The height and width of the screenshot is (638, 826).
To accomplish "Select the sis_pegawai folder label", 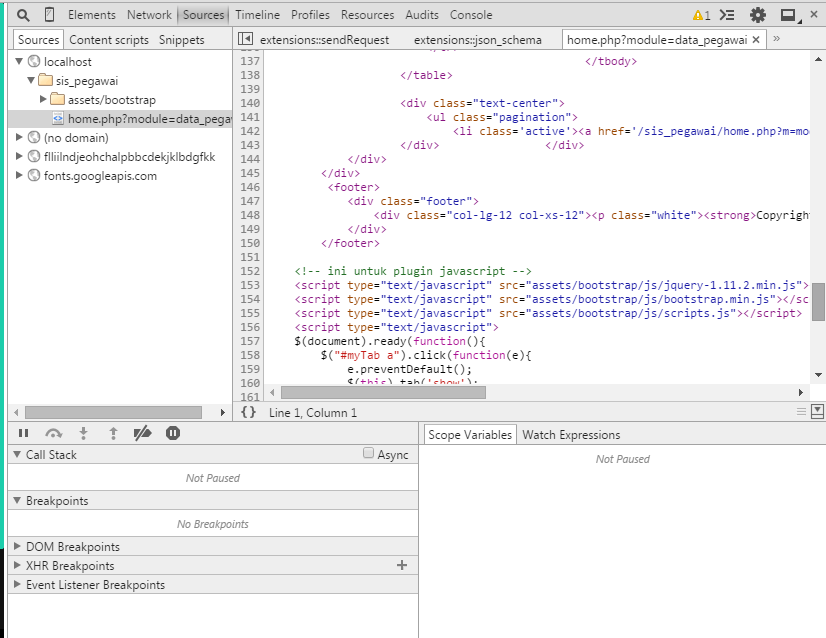I will tap(87, 81).
